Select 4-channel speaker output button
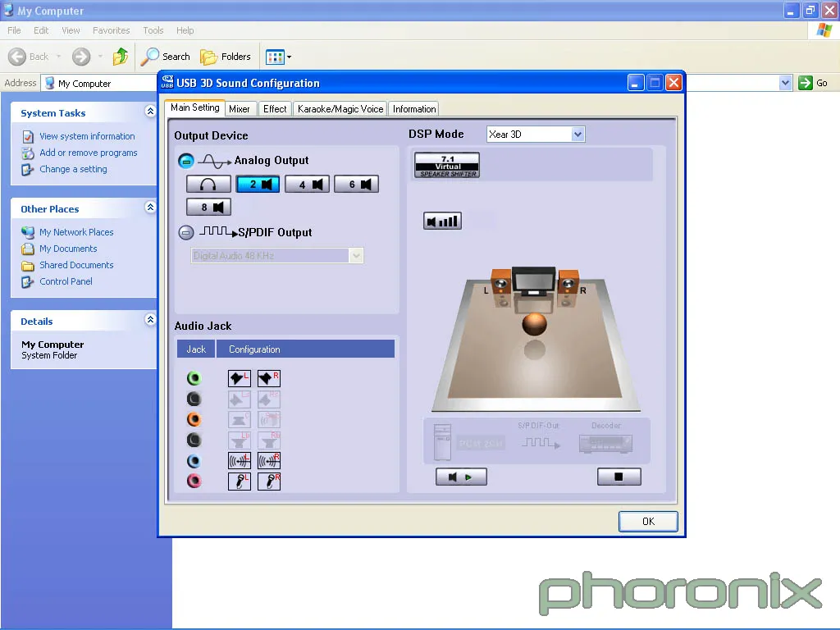This screenshot has width=840, height=630. pyautogui.click(x=307, y=185)
